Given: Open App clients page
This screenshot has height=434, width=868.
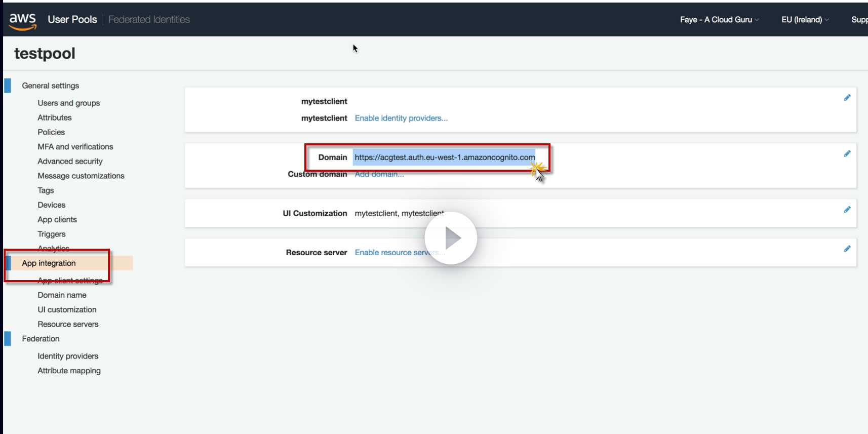Looking at the screenshot, I should coord(57,220).
